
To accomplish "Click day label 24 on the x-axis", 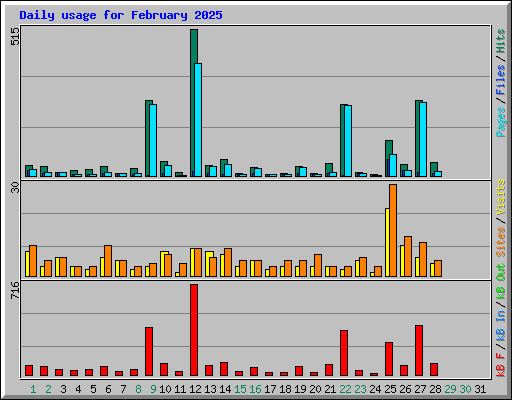I will [375, 389].
